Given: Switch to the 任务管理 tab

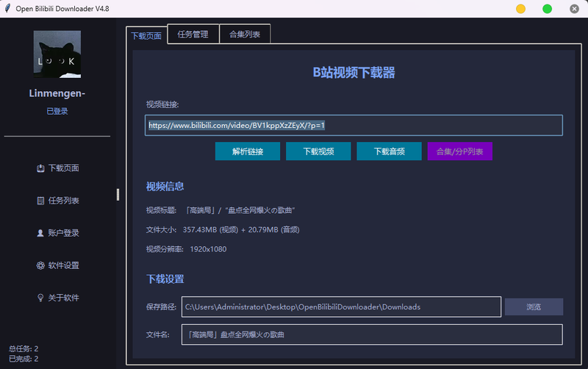Looking at the screenshot, I should coord(193,34).
